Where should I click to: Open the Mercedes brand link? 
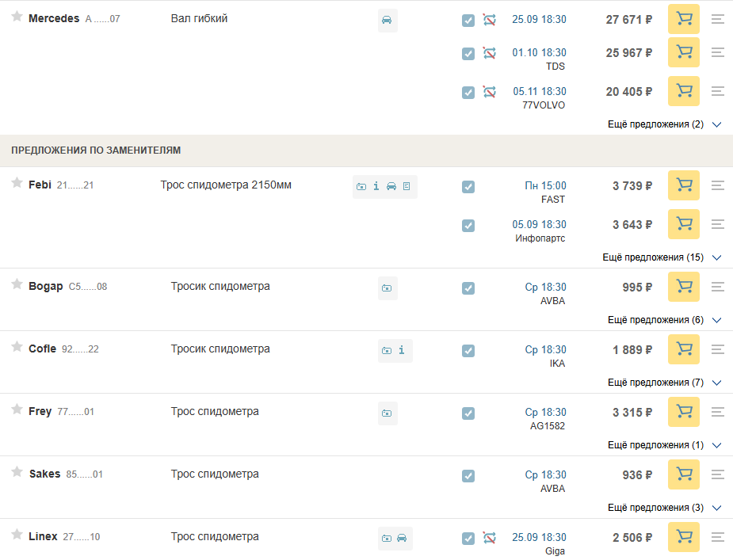(54, 18)
